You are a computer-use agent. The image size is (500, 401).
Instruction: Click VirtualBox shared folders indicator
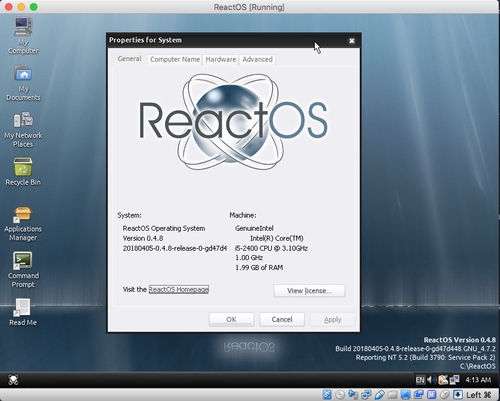392,395
